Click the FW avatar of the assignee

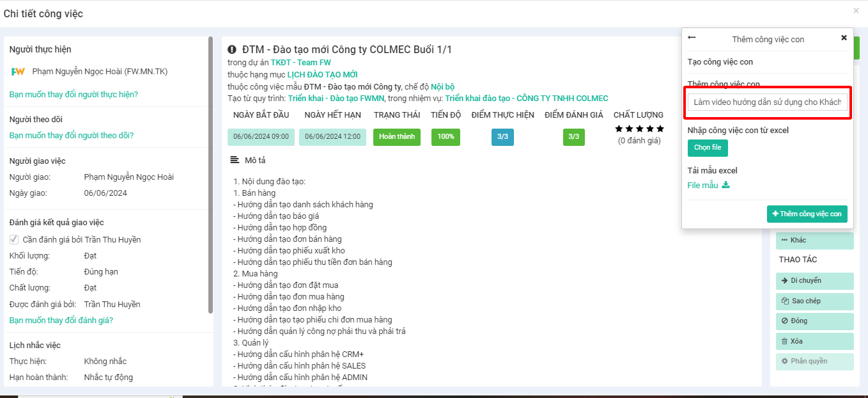pyautogui.click(x=18, y=72)
